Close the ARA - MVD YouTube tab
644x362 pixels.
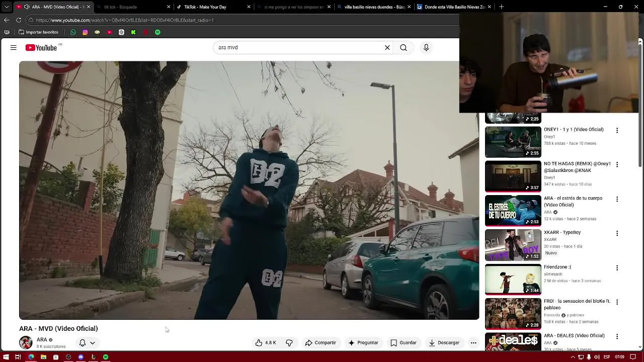pos(88,7)
